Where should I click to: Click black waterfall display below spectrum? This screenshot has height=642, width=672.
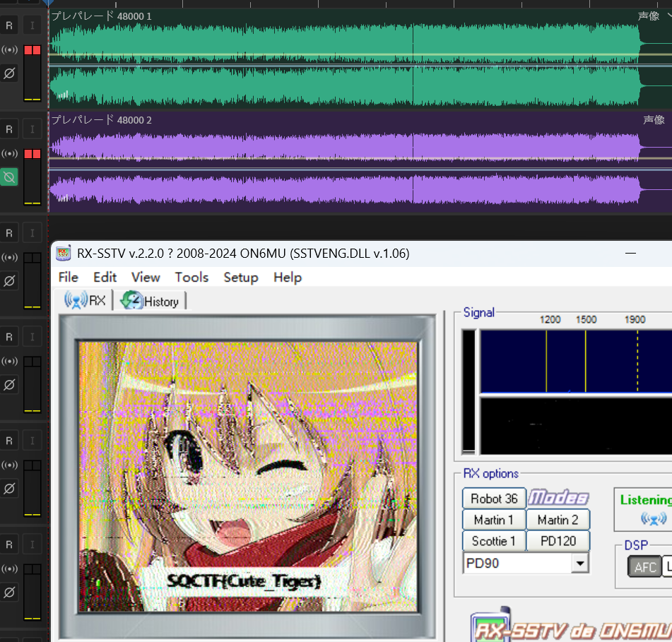click(x=576, y=425)
